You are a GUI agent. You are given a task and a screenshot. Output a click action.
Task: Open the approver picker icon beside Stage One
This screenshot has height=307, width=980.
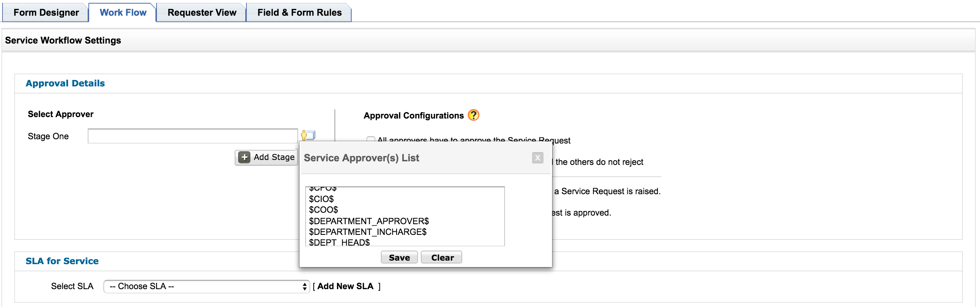(x=308, y=135)
